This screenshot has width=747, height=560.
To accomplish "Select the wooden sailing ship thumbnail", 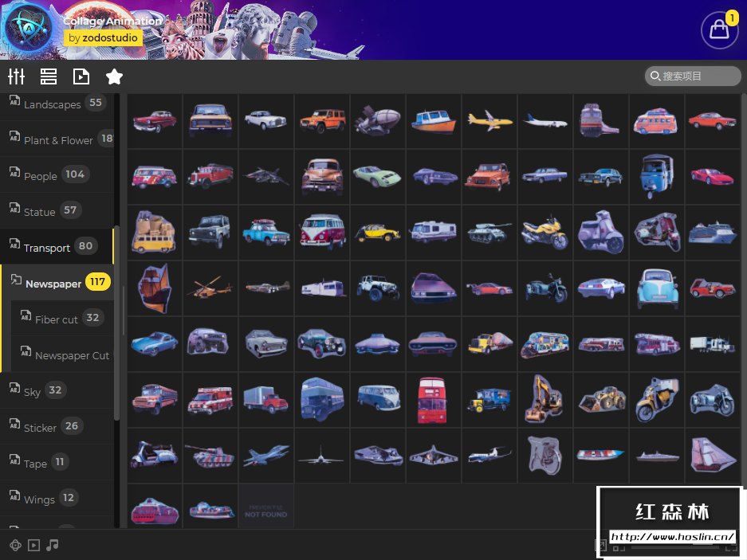I will coord(155,288).
